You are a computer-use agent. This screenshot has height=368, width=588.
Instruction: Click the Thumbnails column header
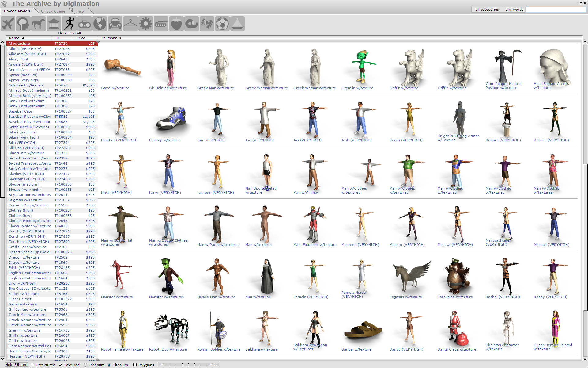111,38
